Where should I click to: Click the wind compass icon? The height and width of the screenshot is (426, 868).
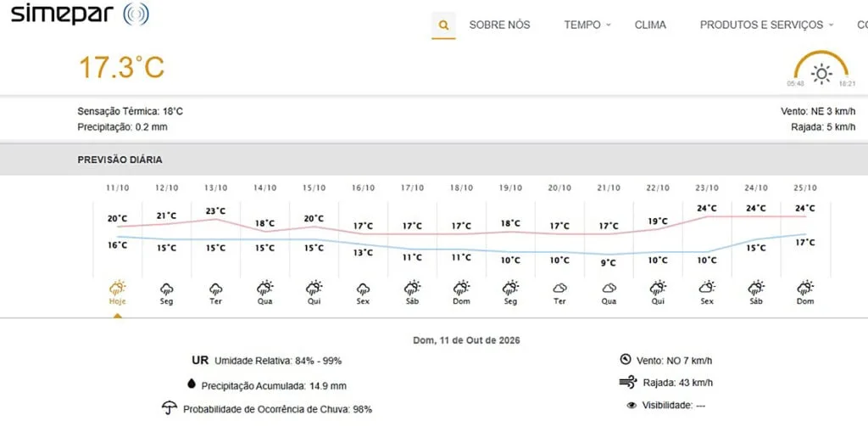click(626, 360)
